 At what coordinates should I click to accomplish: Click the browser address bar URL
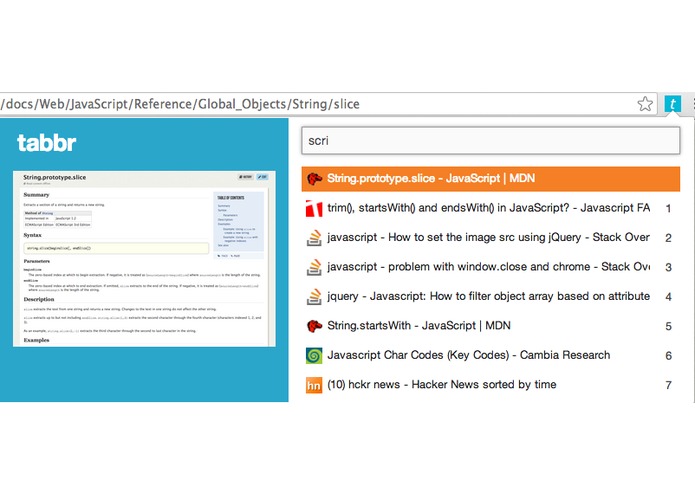click(180, 104)
